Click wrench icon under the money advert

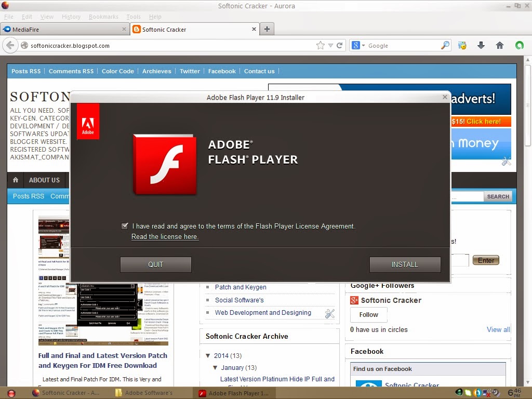[x=506, y=162]
